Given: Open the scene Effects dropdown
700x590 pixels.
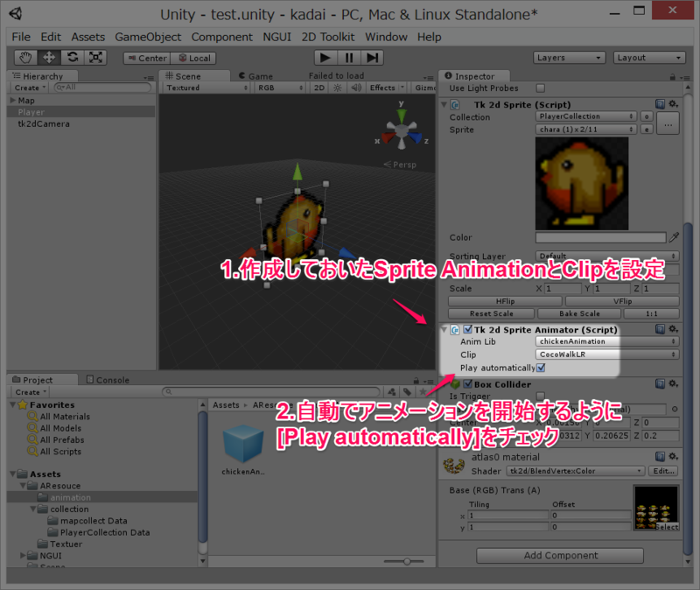Looking at the screenshot, I should click(387, 88).
